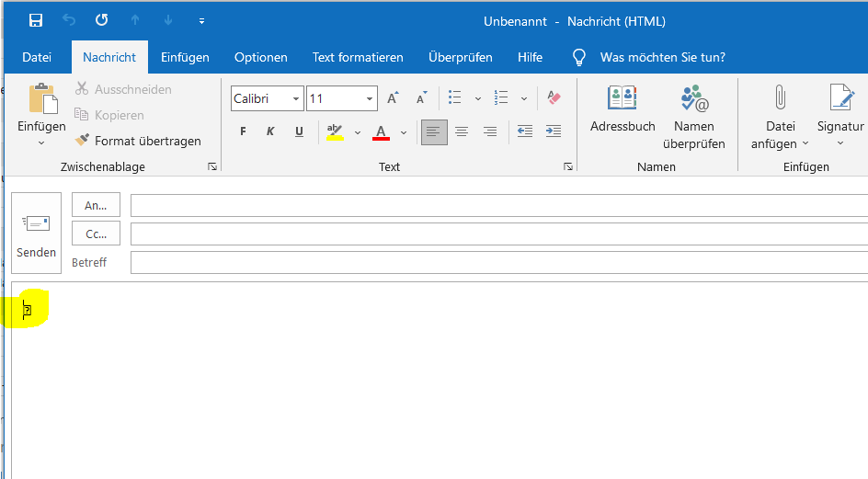The width and height of the screenshot is (868, 479).
Task: Open the Hilfe tab
Action: tap(530, 57)
